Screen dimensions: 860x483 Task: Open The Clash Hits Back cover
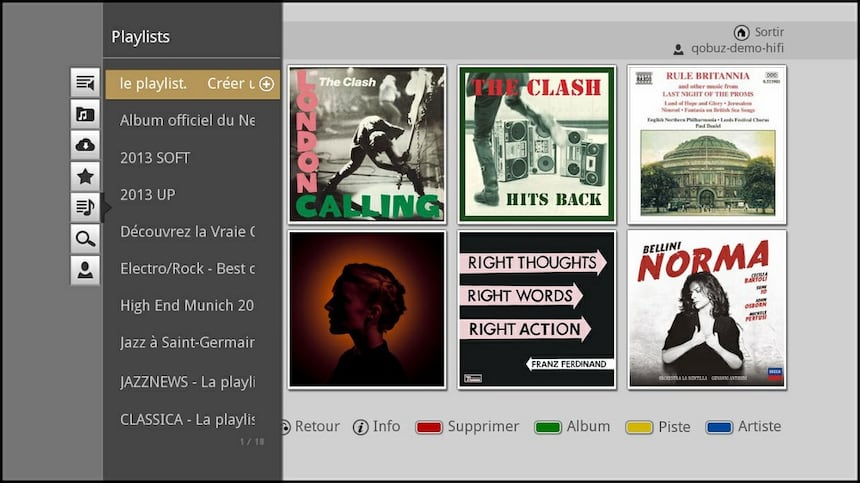click(537, 145)
